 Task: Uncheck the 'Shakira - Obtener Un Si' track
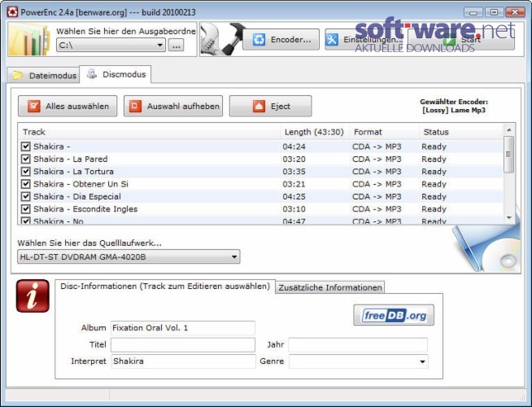pos(25,184)
